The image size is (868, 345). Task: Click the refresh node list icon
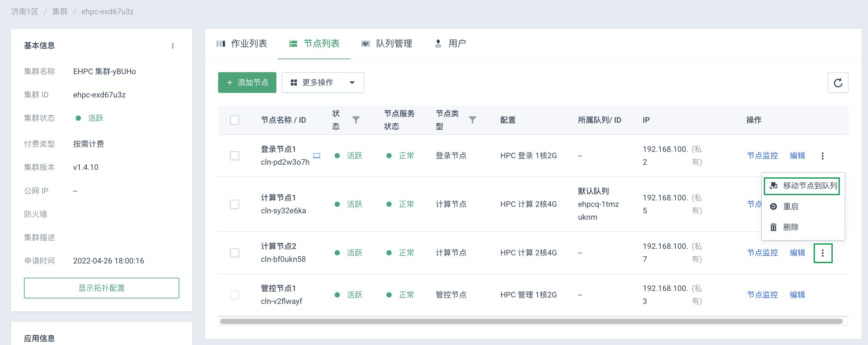(x=838, y=83)
